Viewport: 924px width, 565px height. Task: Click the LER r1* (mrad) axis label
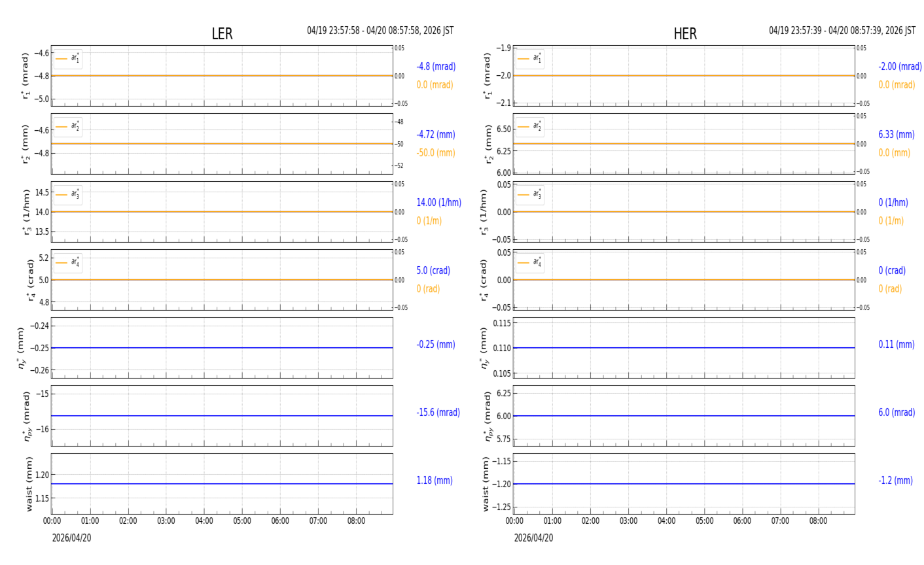coord(26,76)
